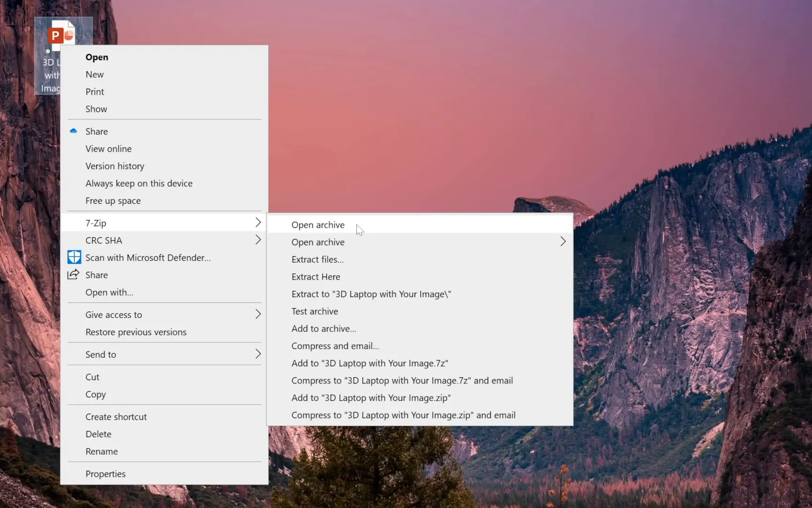The height and width of the screenshot is (508, 812).
Task: Choose Extract Here in 7-Zip submenu
Action: 420,277
